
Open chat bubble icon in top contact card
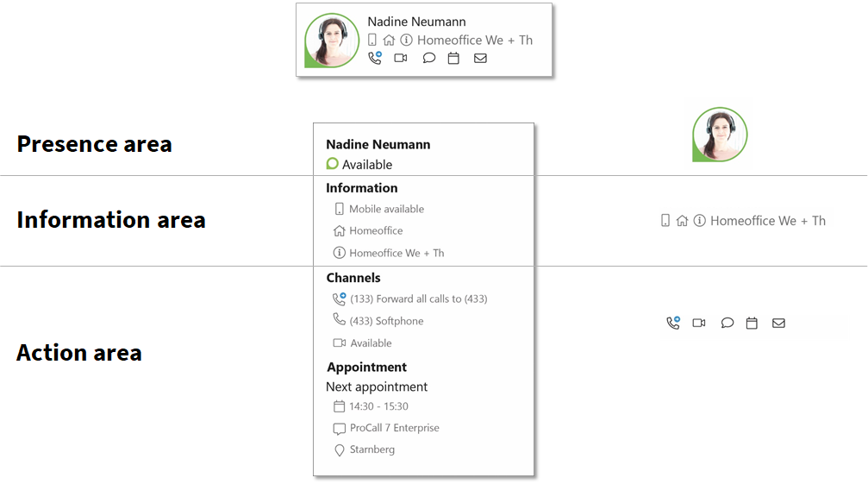[x=428, y=58]
